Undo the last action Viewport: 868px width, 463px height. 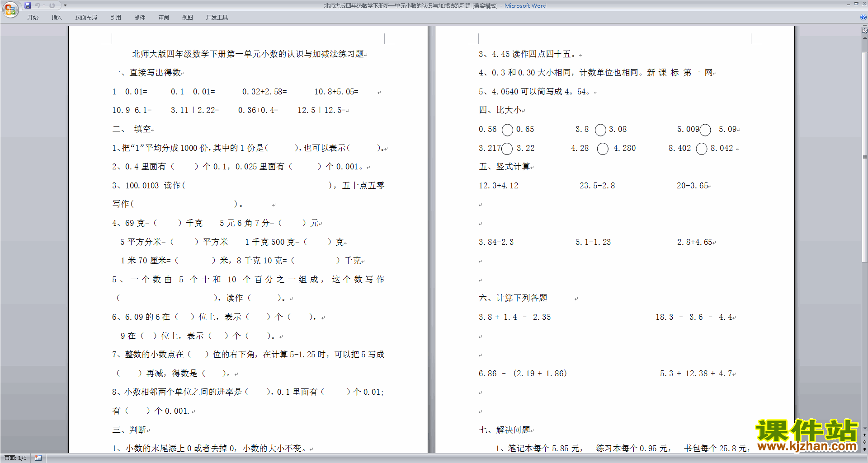point(38,5)
